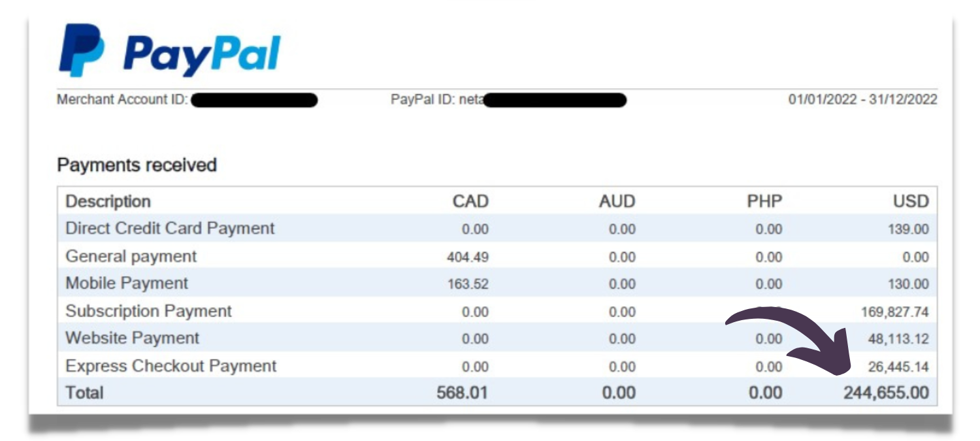Screen dimensions: 980x441
Task: Click the PHP amount for General payment
Action: click(770, 257)
